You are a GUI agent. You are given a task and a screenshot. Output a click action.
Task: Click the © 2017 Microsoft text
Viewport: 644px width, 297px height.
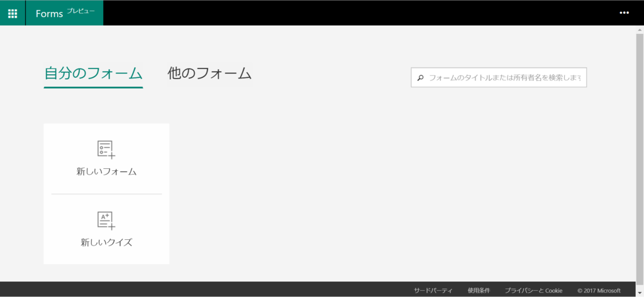599,291
